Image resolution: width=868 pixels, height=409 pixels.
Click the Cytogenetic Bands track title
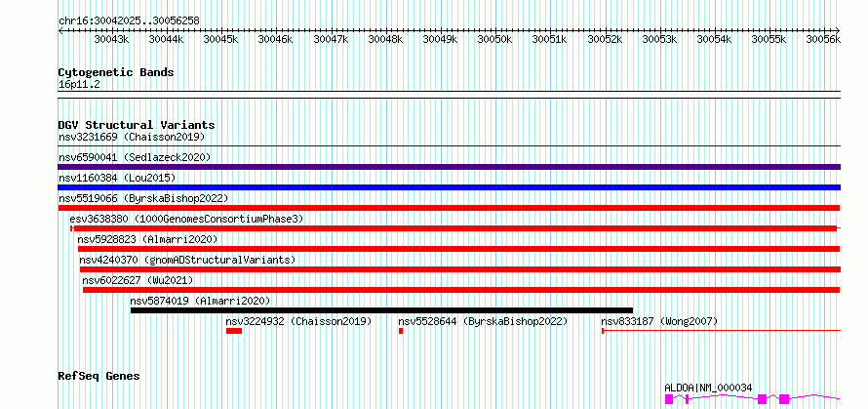point(116,72)
